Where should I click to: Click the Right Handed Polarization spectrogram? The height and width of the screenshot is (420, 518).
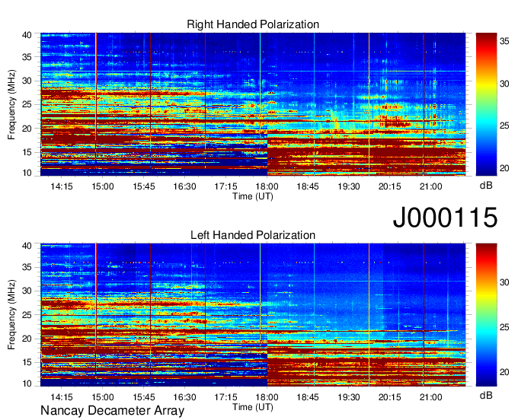253,104
